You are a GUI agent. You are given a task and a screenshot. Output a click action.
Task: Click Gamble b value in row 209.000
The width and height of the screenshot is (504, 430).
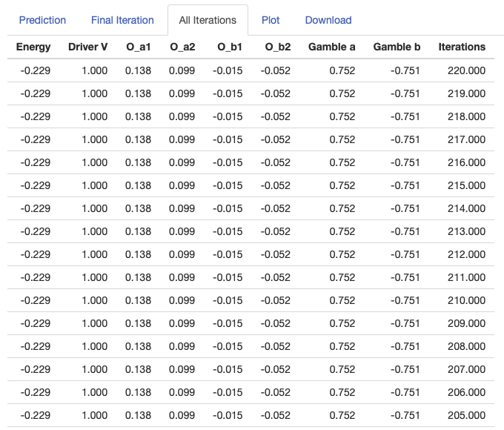[x=405, y=323]
